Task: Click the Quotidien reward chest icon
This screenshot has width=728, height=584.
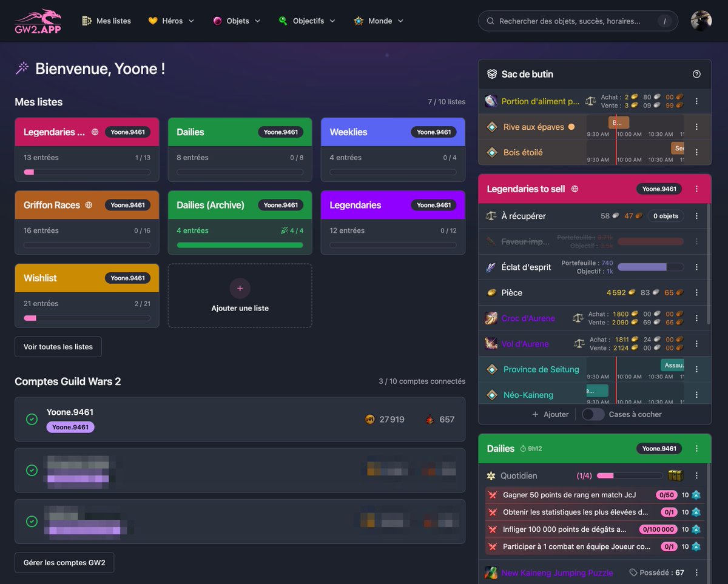Action: pyautogui.click(x=676, y=475)
